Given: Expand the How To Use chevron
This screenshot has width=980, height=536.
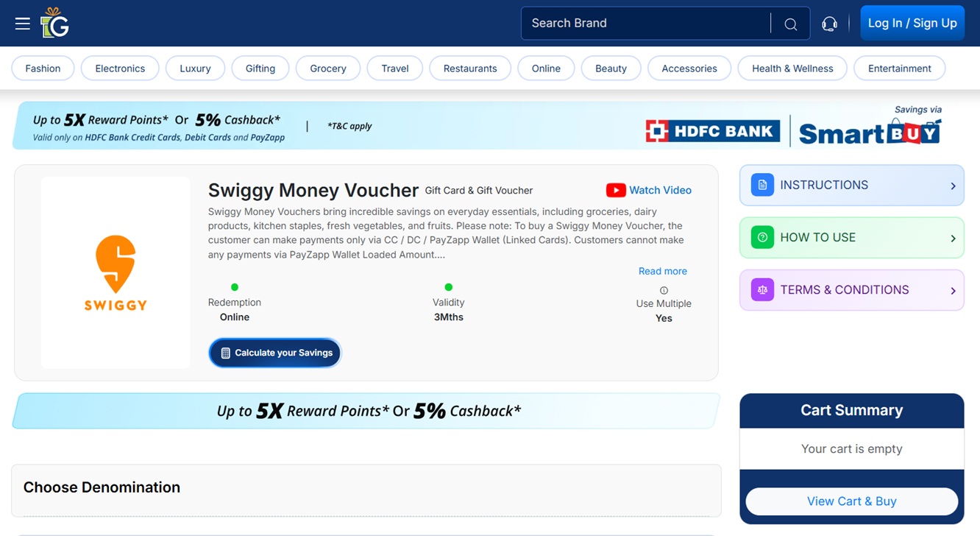Looking at the screenshot, I should click(953, 238).
